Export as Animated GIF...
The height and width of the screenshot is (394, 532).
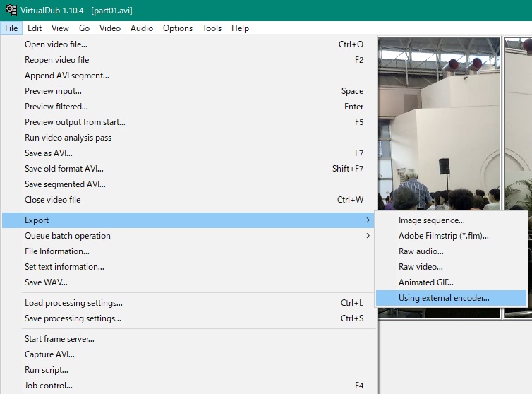click(x=451, y=282)
